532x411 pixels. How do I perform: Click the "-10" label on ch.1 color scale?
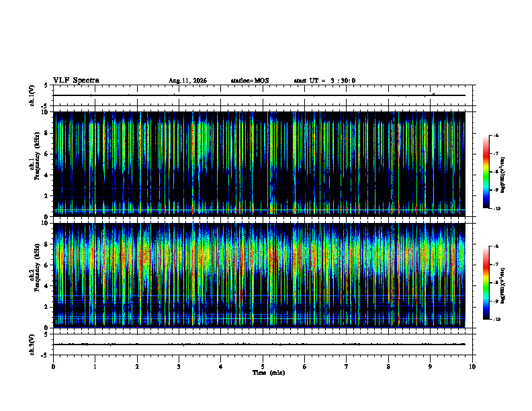tap(496, 209)
